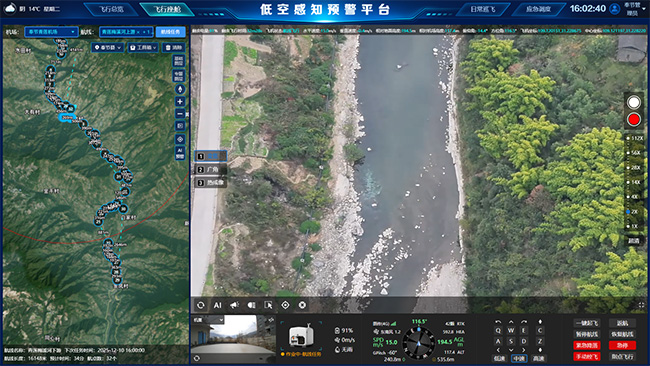The image size is (650, 366).
Task: Click the code-bracket icon beside dock camera thumbnail
Action: [x=271, y=320]
